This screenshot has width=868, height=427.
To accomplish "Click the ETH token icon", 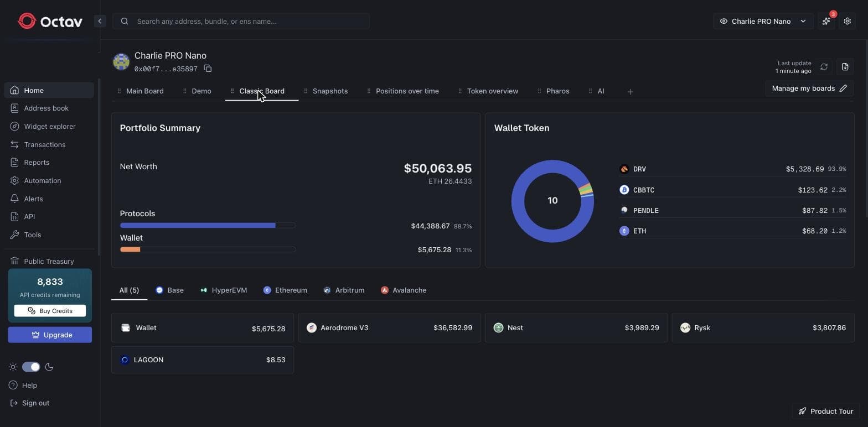I will click(624, 231).
